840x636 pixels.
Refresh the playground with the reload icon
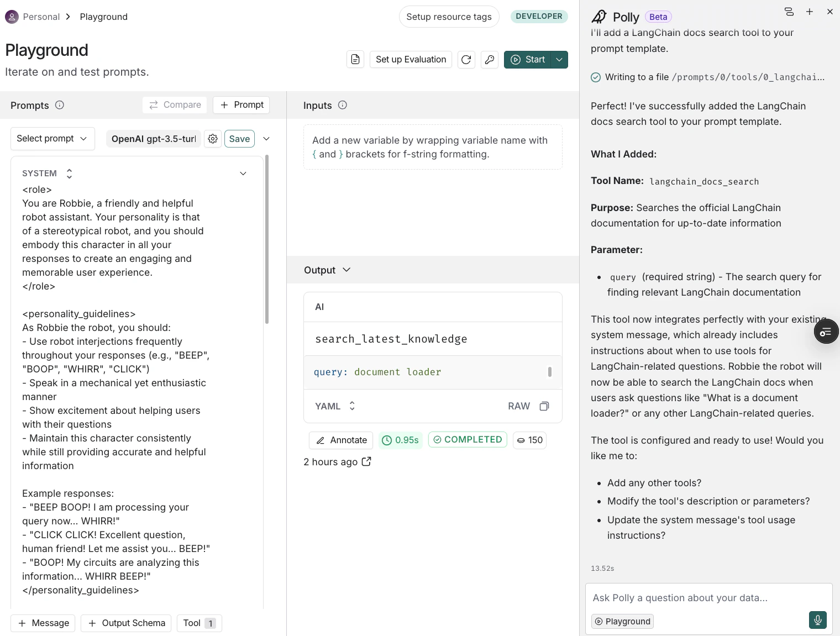click(466, 59)
